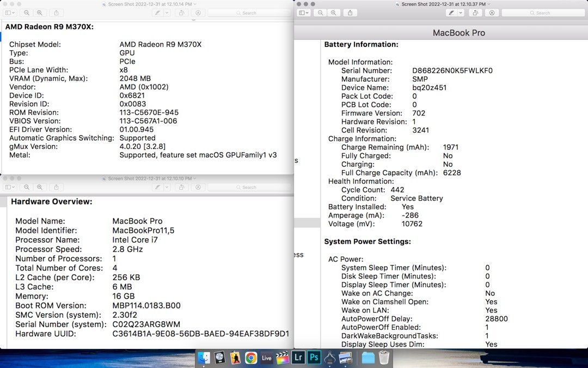Focus Search field in 12.10.10 PM window
This screenshot has height=368, width=588.
[x=249, y=187]
